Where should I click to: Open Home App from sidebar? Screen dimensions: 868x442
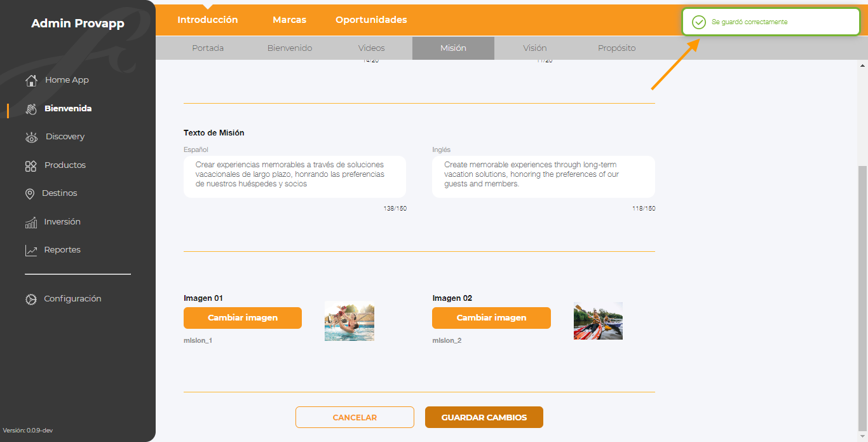click(67, 80)
